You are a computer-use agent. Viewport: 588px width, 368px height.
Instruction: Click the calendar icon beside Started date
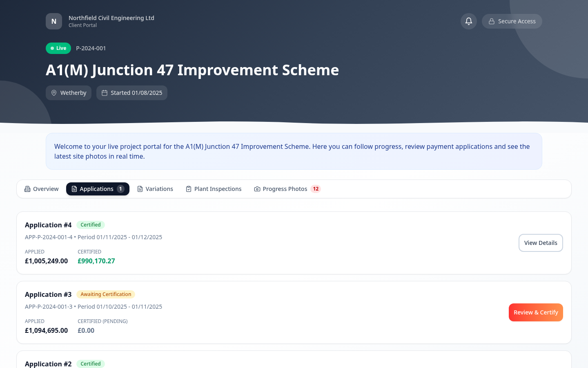point(105,93)
